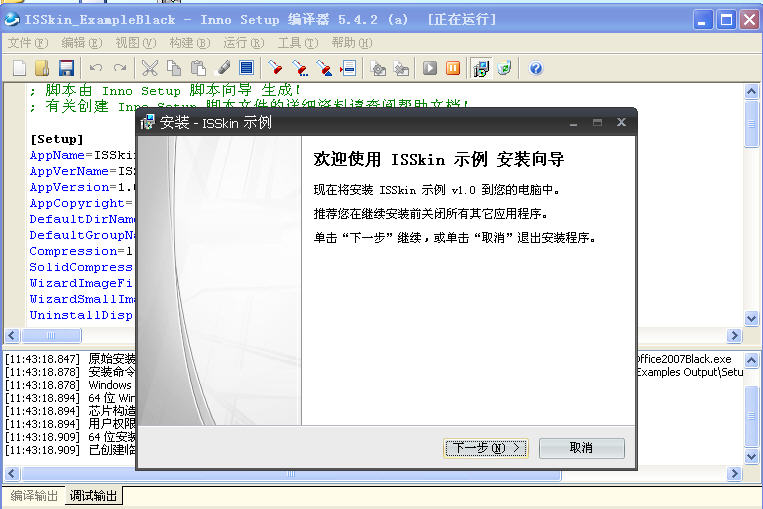Click the New script file icon
The width and height of the screenshot is (763, 509).
click(19, 68)
